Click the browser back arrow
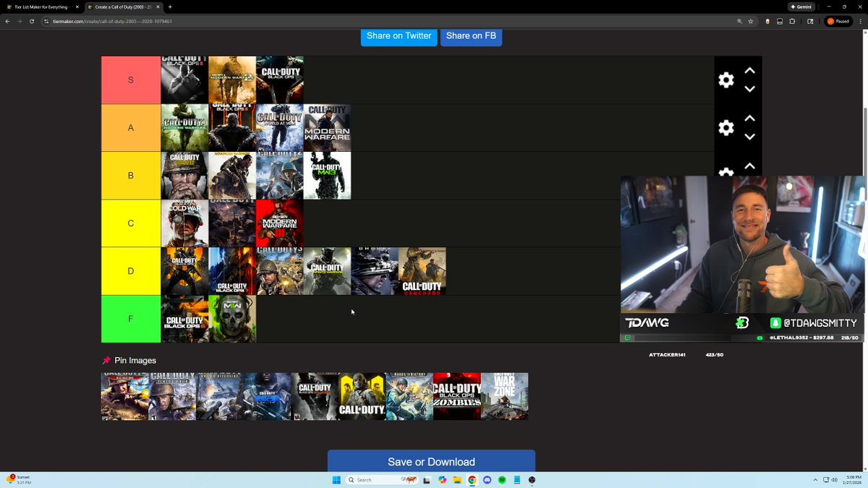This screenshot has width=868, height=488. coord(7,21)
